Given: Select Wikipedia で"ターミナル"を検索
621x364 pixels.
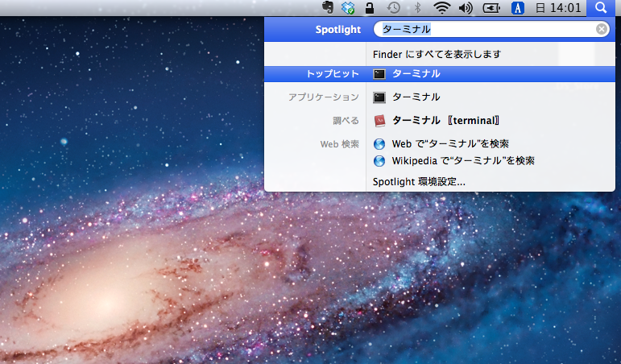Looking at the screenshot, I should 463,161.
